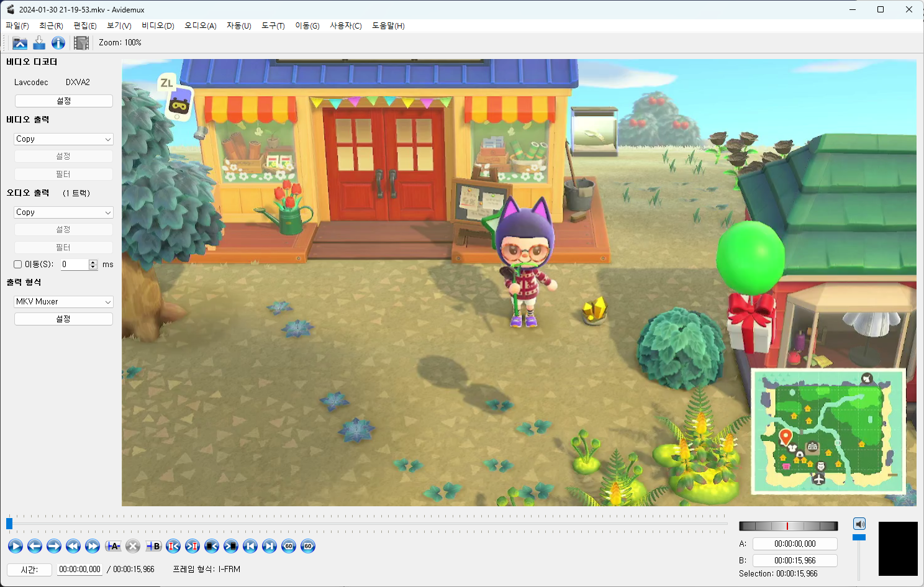Click the Open Video toolbar icon
This screenshot has width=924, height=587.
coord(20,43)
